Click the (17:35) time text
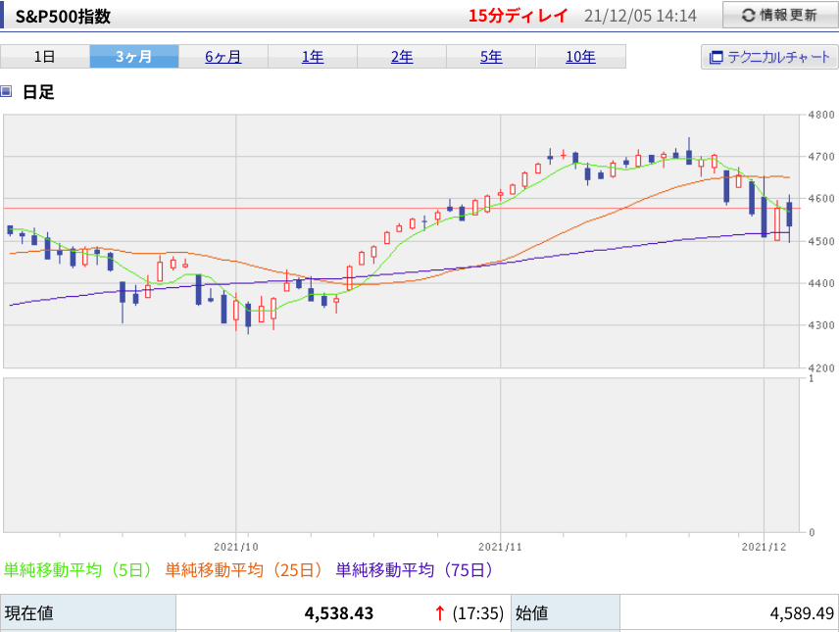840x632 pixels. point(478,613)
